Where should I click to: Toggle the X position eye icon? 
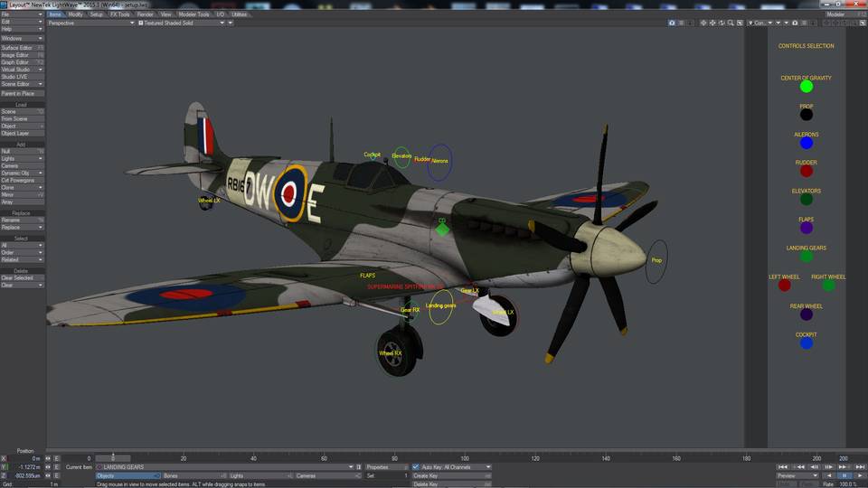click(48, 459)
